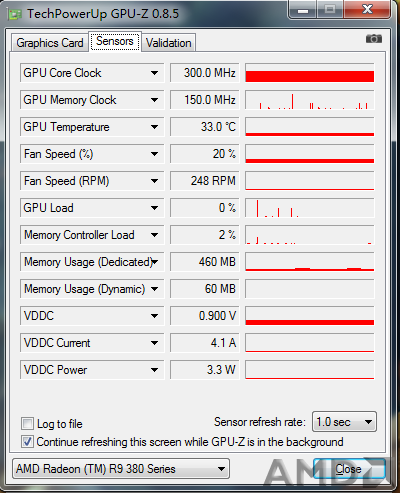This screenshot has width=400, height=493.
Task: Uncheck Continue refreshing in background checkbox
Action: point(27,442)
